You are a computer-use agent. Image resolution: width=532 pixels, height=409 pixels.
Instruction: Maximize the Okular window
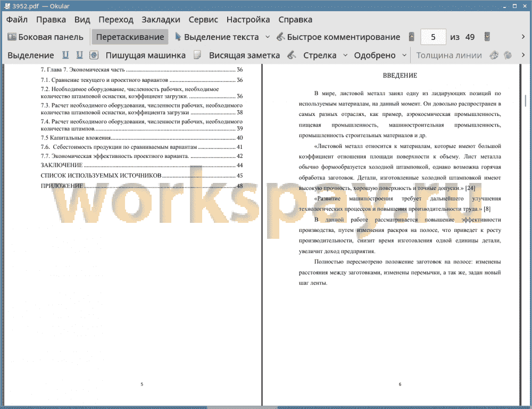coord(514,6)
